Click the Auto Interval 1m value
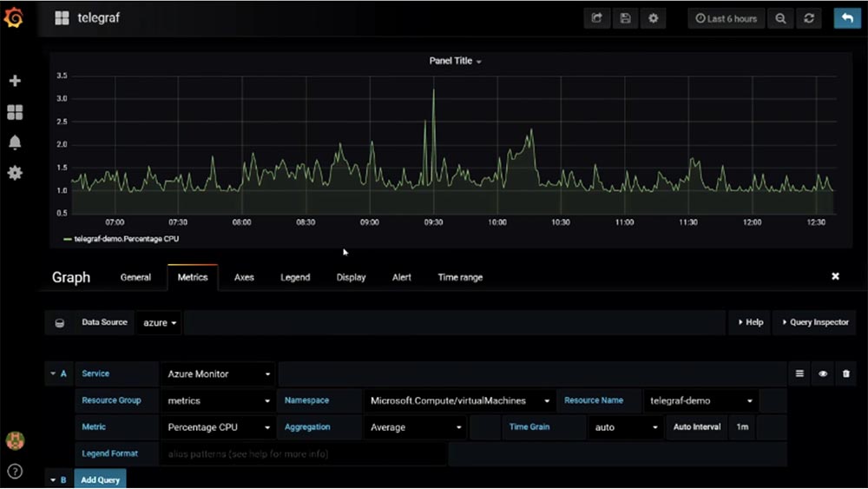Screen dimensions: 868x489 [743, 427]
